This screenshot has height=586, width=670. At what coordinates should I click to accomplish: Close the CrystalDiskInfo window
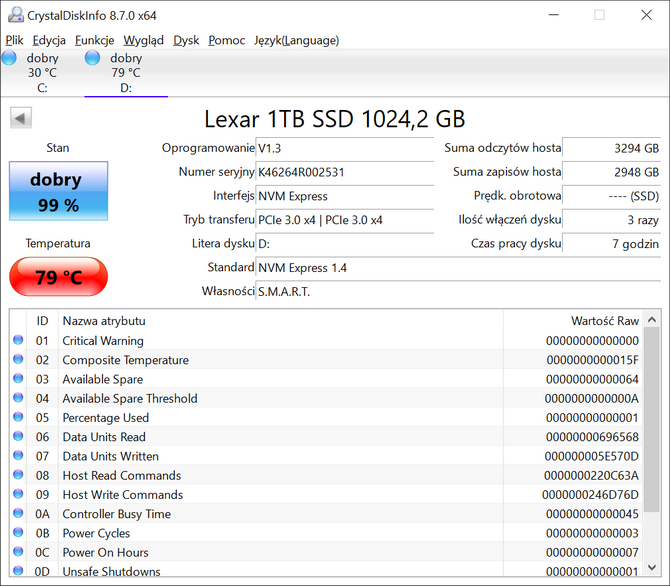(646, 15)
